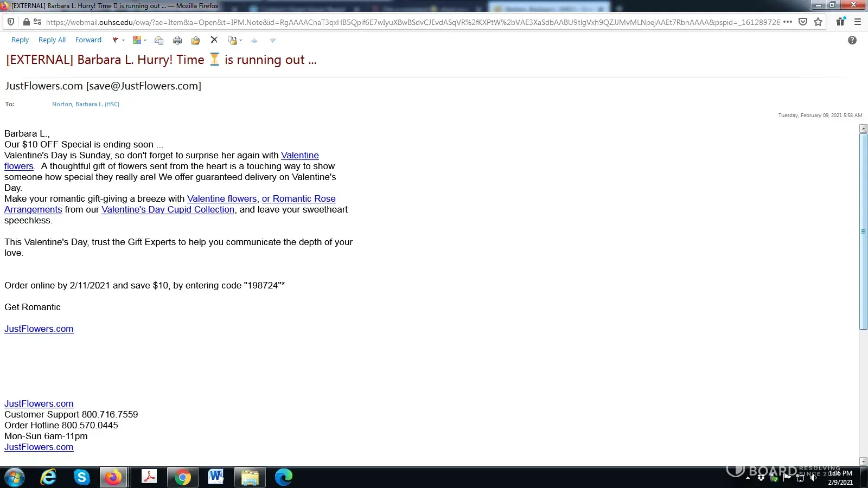Click the message vertical scrollbar thumb
The height and width of the screenshot is (488, 868).
(863, 231)
